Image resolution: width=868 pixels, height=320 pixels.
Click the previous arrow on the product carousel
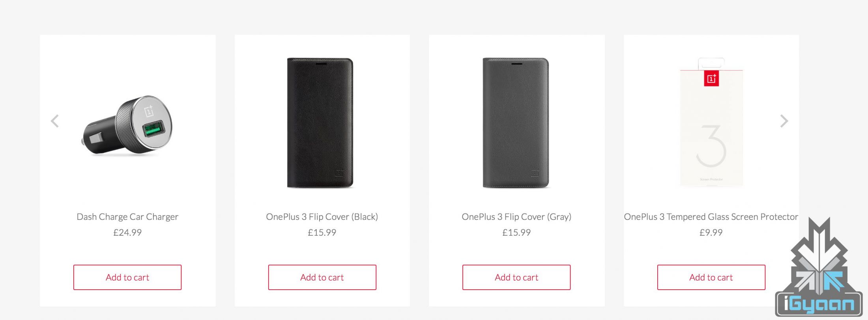tap(55, 121)
